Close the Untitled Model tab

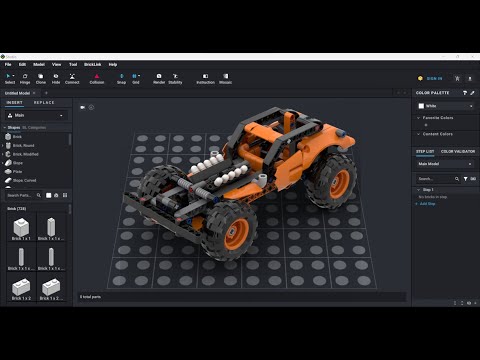34,93
